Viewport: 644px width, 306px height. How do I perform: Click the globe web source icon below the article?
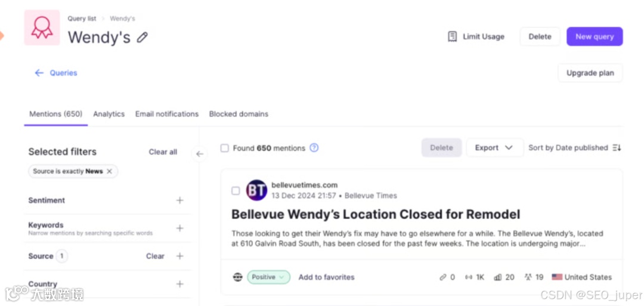tap(237, 277)
